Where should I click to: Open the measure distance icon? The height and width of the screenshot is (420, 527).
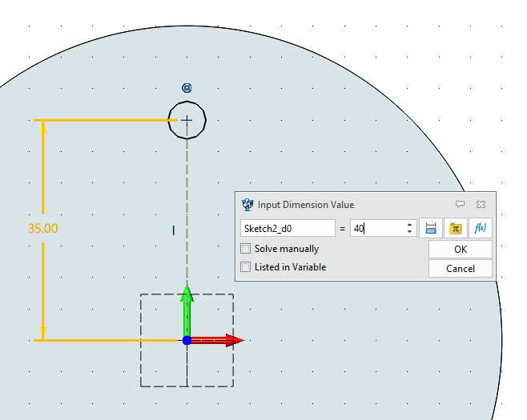pos(431,228)
